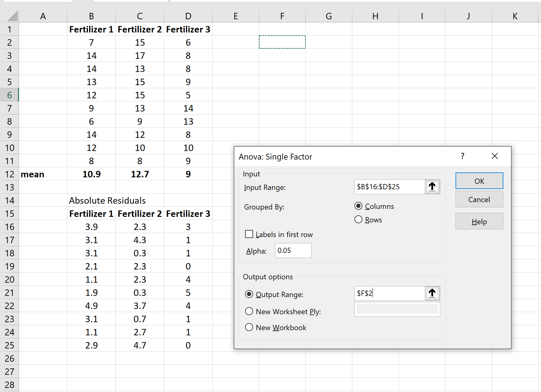The height and width of the screenshot is (392, 541).
Task: Click 'Fertilizer 1' header in row 15
Action: [91, 213]
